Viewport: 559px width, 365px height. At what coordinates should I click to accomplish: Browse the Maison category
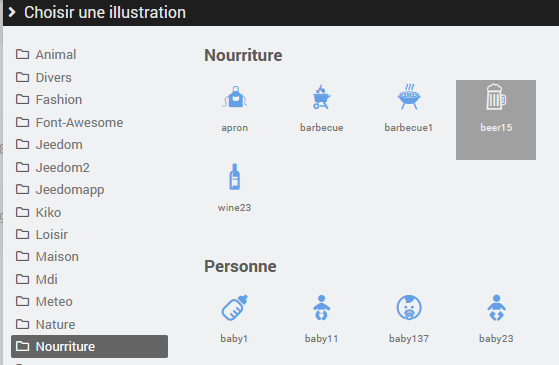[47, 257]
